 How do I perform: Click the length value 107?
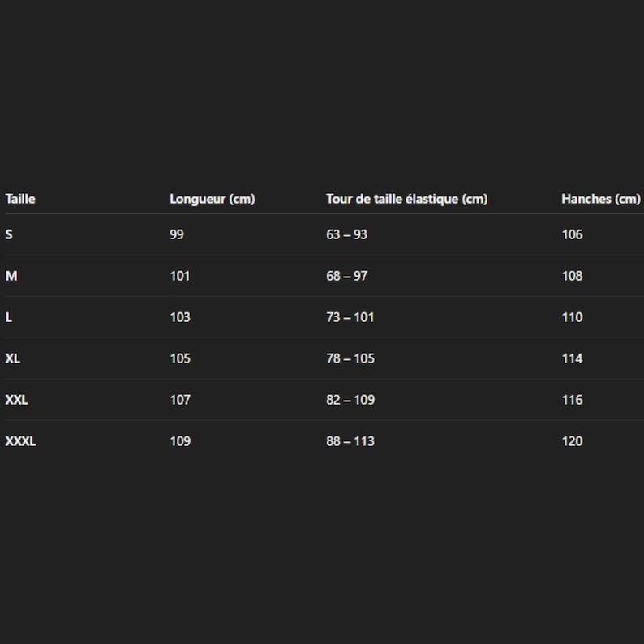[x=180, y=400]
